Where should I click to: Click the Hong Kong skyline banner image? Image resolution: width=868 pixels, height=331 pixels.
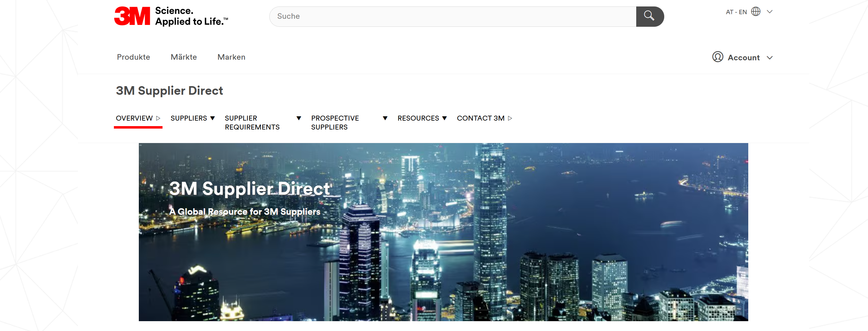444,232
